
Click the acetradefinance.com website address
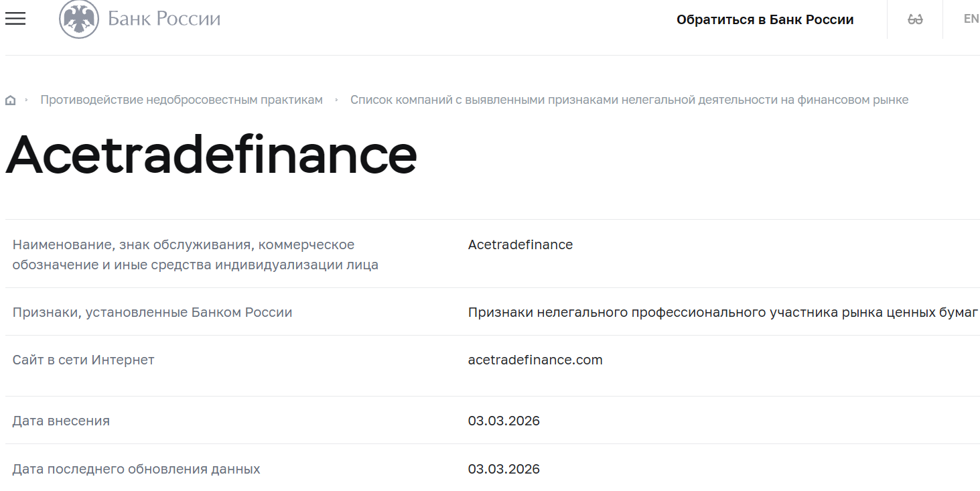tap(534, 360)
